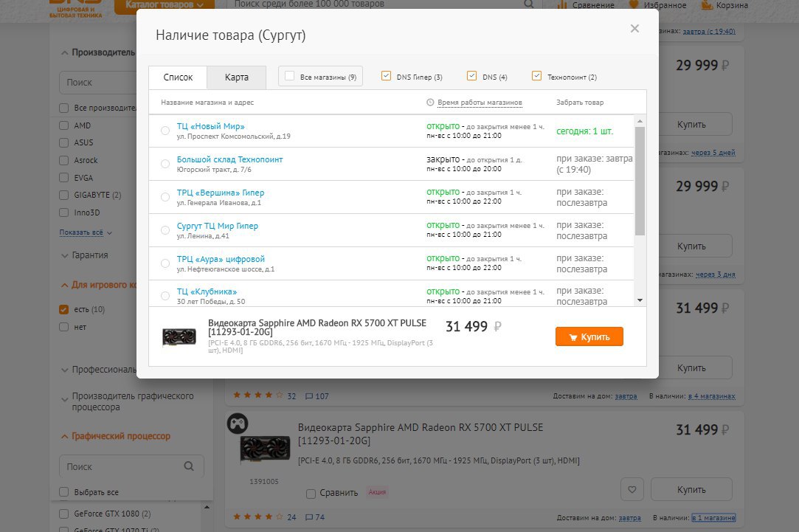Click Купить button beside 31 499 bottom card

(691, 490)
